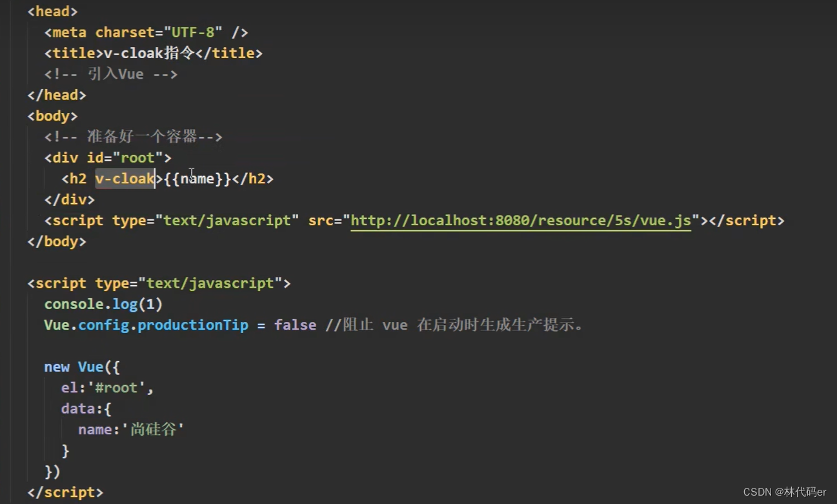Click the vue.js script source URL
The height and width of the screenshot is (504, 837).
[x=520, y=220]
